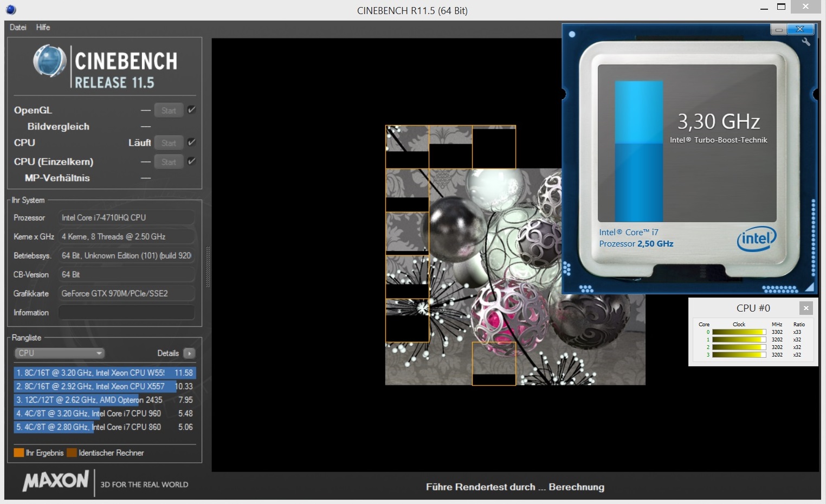Click the Core 3 clock bar
Screen dimensions: 826x504
pos(739,355)
